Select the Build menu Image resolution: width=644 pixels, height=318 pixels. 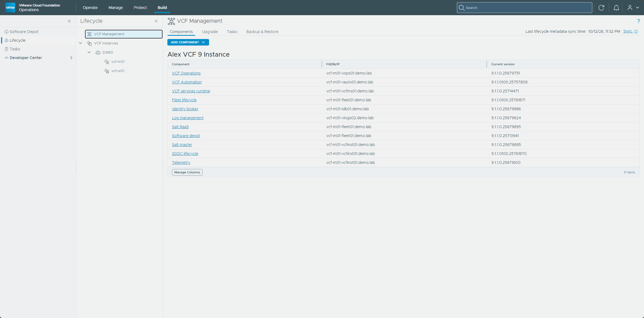pyautogui.click(x=162, y=8)
